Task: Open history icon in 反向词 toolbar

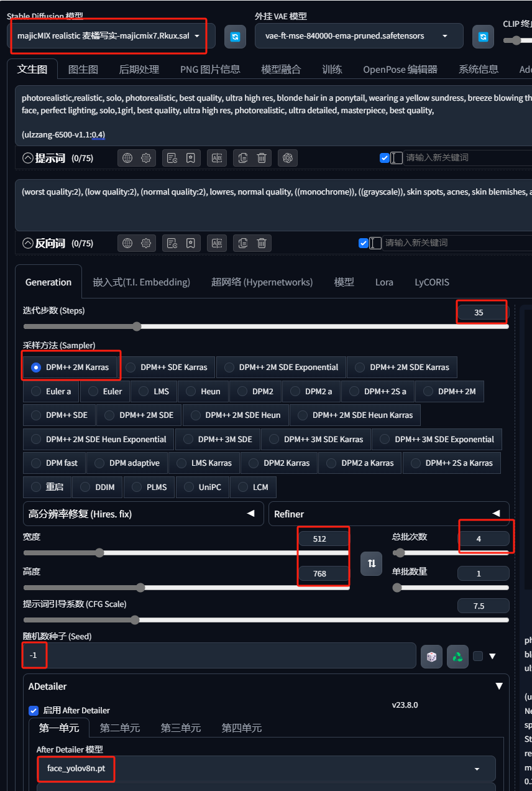Action: pos(172,243)
